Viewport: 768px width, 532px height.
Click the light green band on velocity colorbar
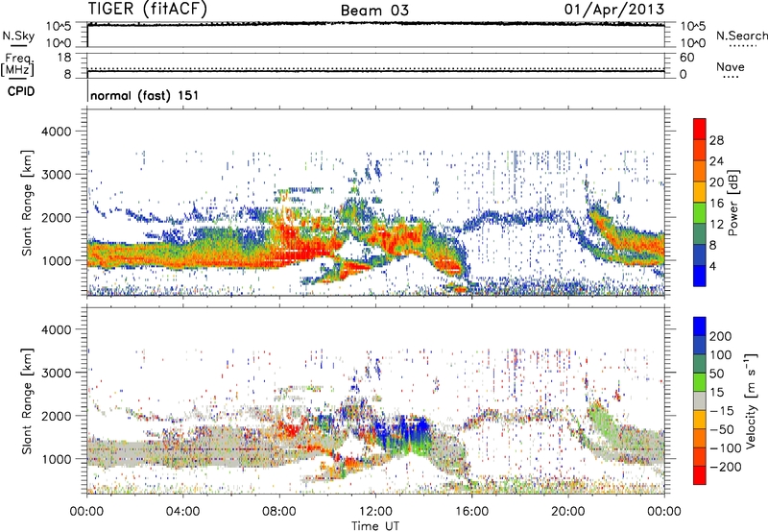(700, 382)
